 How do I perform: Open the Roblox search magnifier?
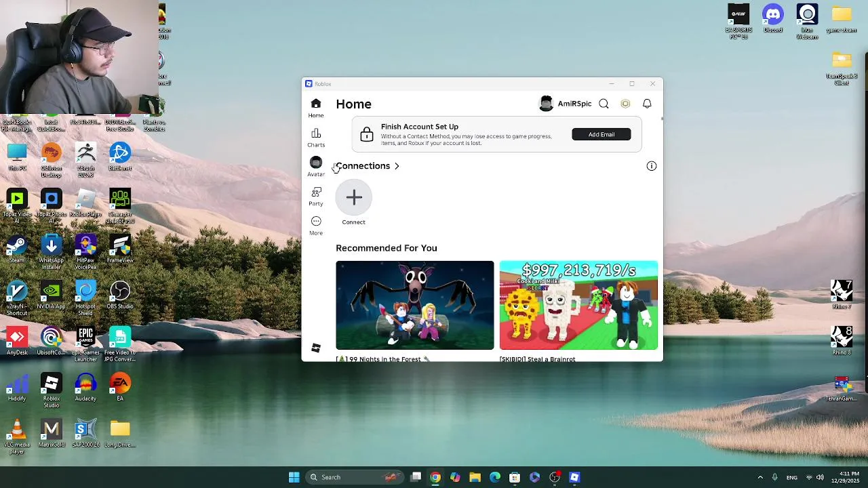tap(604, 104)
